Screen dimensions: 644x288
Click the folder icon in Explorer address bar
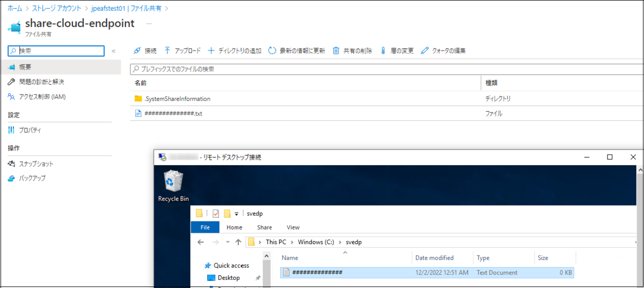pyautogui.click(x=251, y=242)
